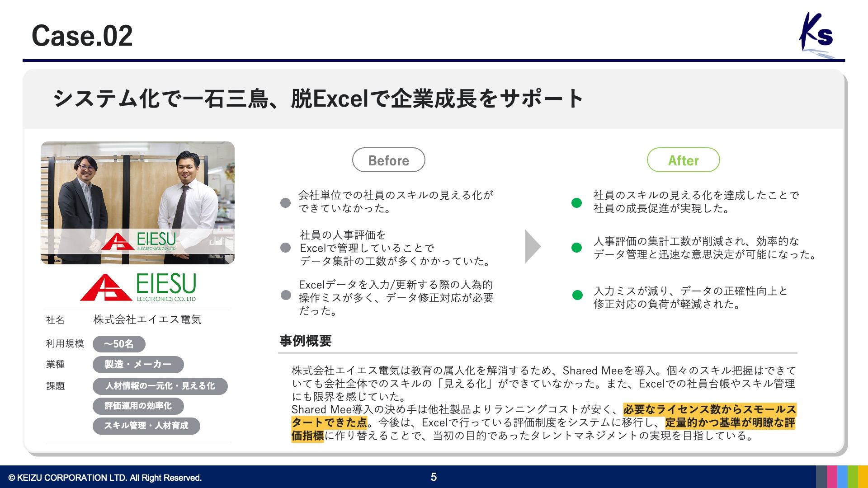Click the third gray Before bullet dot
The image size is (868, 488).
pos(286,295)
